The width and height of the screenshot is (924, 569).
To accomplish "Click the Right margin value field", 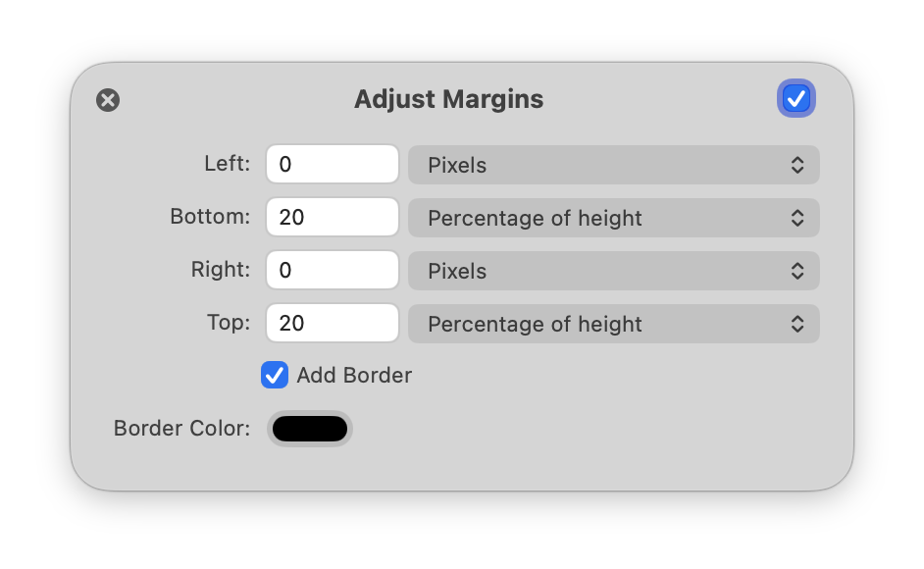I will [333, 271].
